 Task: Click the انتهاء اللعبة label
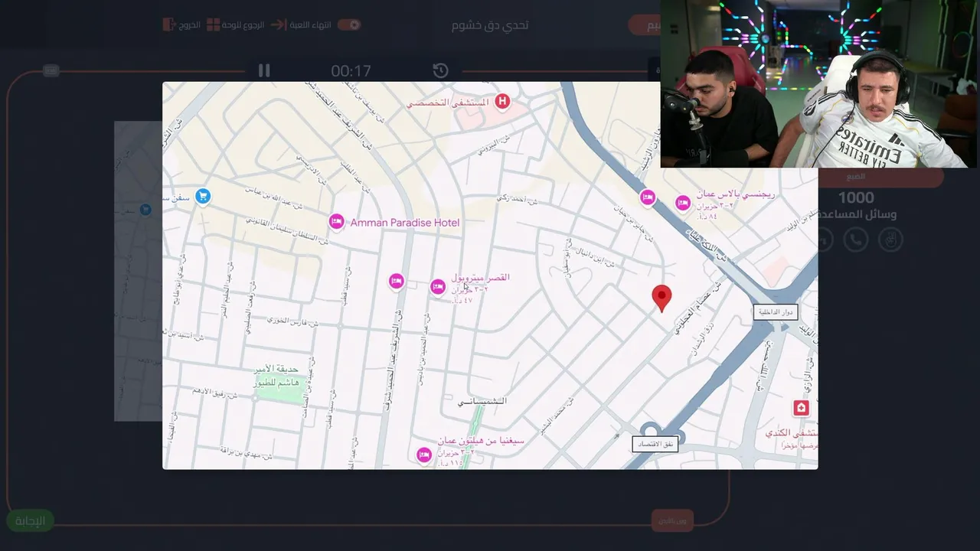point(310,24)
